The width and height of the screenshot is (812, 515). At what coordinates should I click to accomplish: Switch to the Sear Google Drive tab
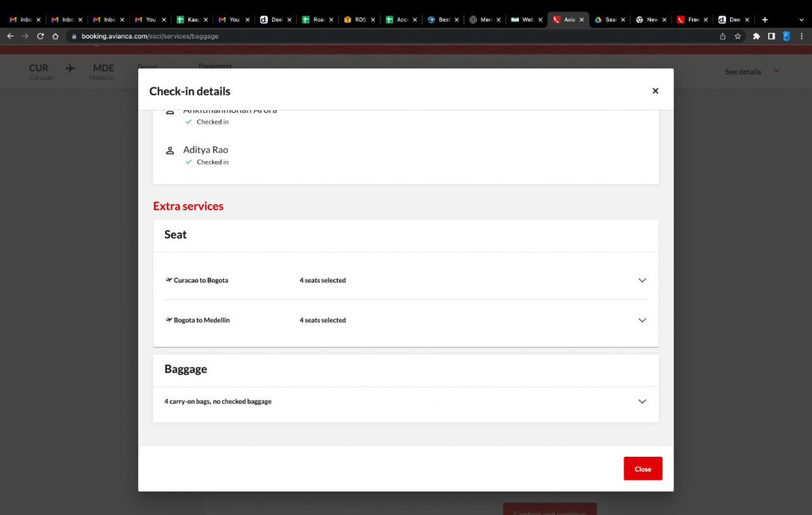pos(610,20)
